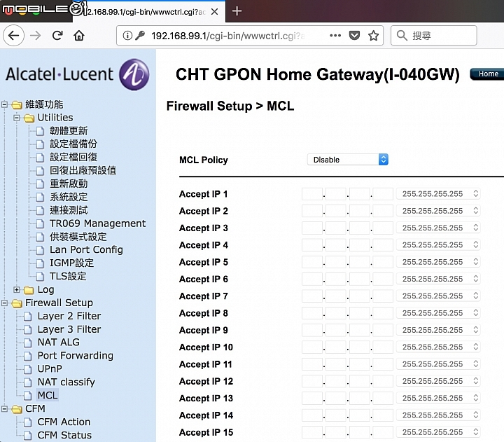Open the CFM Action page
The image size is (504, 442).
pos(64,422)
